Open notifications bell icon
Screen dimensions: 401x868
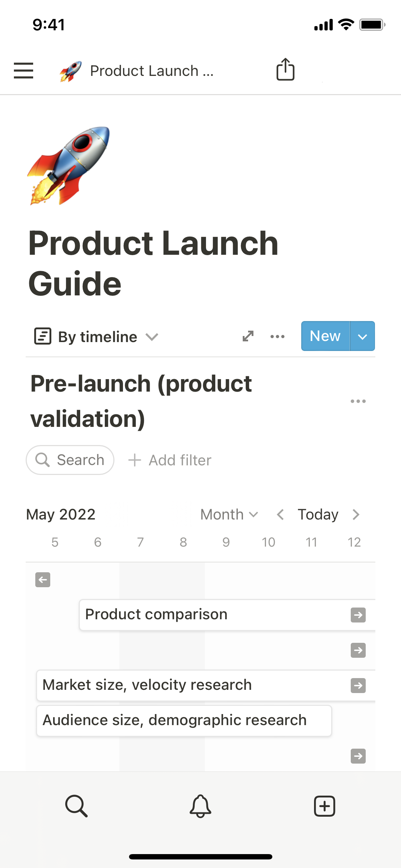click(200, 806)
